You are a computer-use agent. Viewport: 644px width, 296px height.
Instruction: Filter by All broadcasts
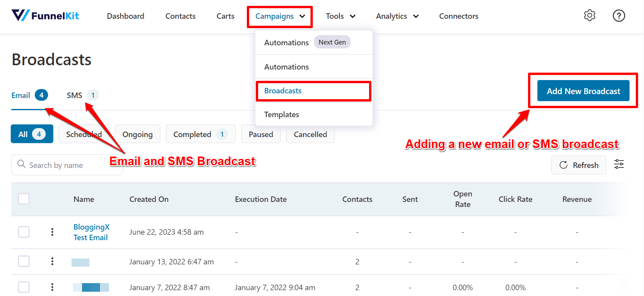(32, 134)
